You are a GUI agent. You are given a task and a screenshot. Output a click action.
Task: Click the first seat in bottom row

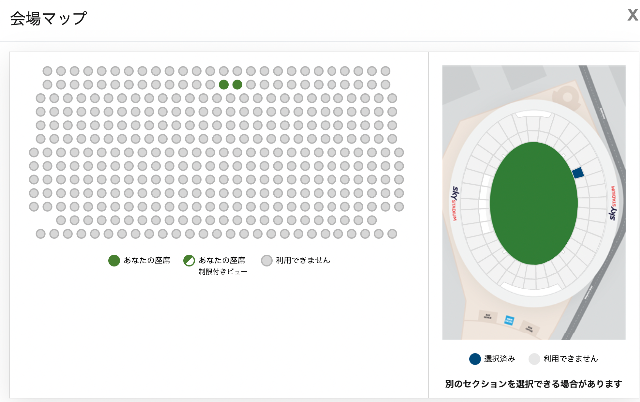point(40,234)
